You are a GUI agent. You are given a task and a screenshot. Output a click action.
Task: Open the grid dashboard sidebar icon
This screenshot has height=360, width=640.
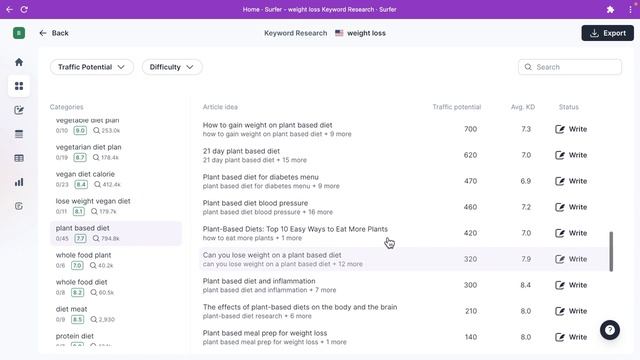(x=19, y=86)
